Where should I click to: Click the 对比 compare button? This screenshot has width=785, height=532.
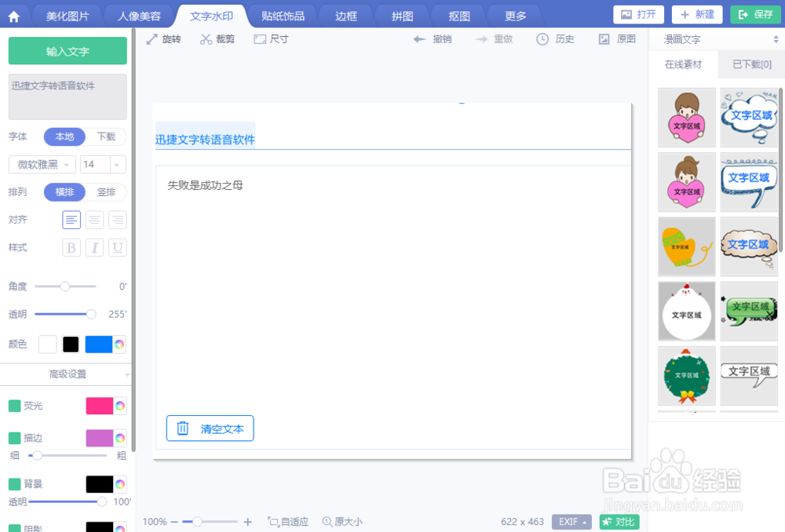(x=619, y=522)
